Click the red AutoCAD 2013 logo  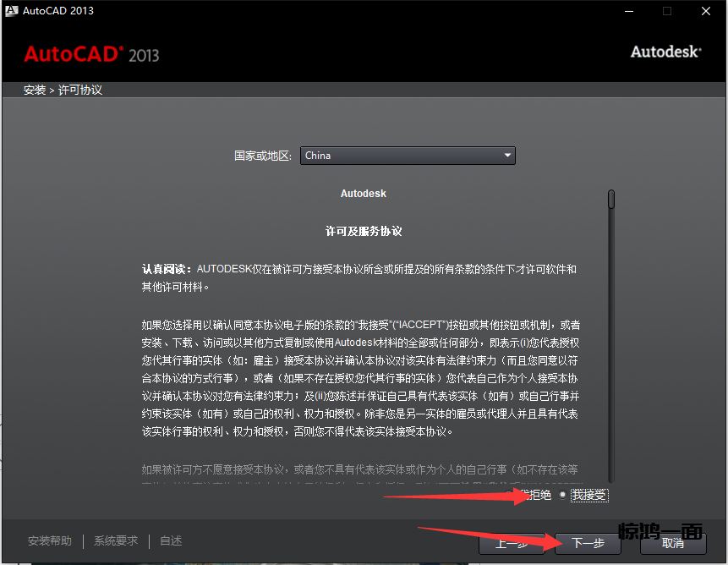91,54
